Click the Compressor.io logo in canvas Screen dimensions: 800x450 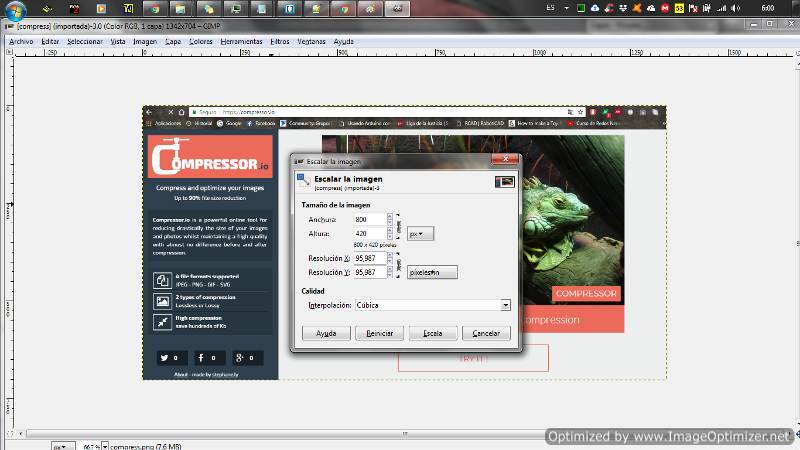[210, 156]
